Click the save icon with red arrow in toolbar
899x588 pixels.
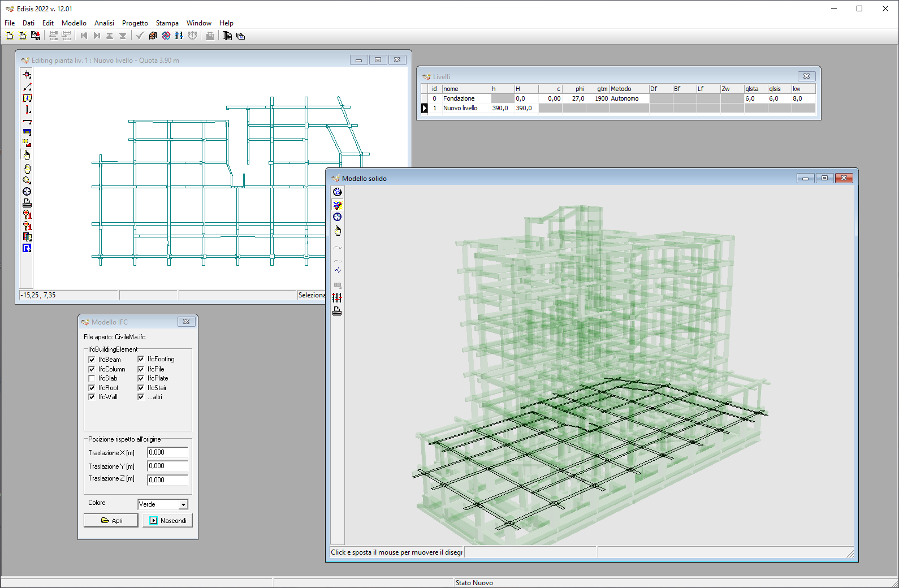36,36
